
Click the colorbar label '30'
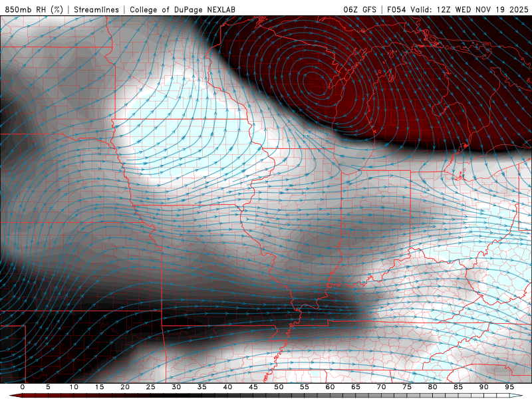(x=176, y=387)
